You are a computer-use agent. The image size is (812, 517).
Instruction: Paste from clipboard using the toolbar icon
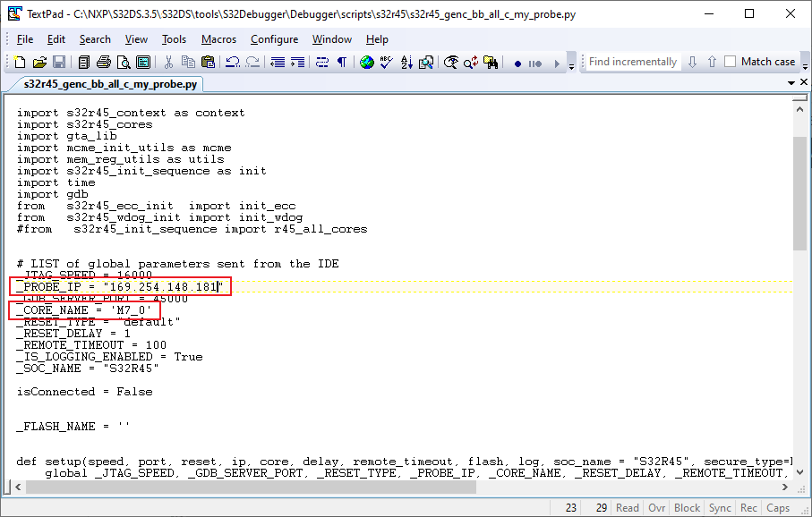[209, 63]
